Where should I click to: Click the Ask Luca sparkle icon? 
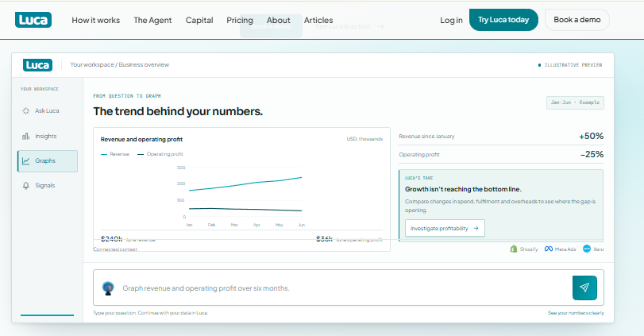pos(26,111)
